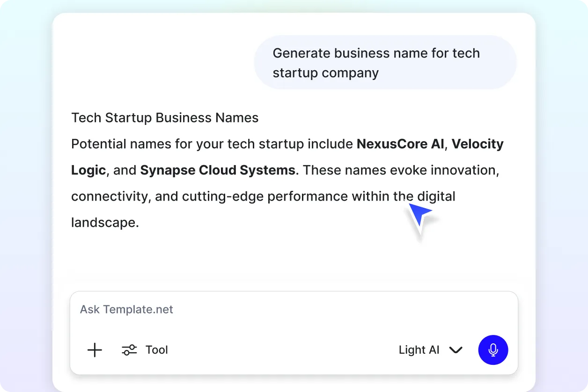This screenshot has width=588, height=392.
Task: Select the Synapse Cloud Systems name text
Action: coord(217,170)
